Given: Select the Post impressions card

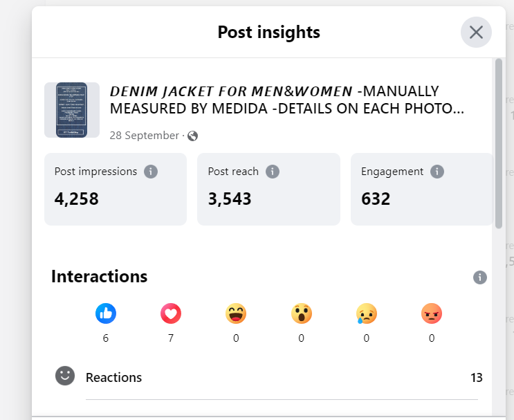Looking at the screenshot, I should point(116,189).
